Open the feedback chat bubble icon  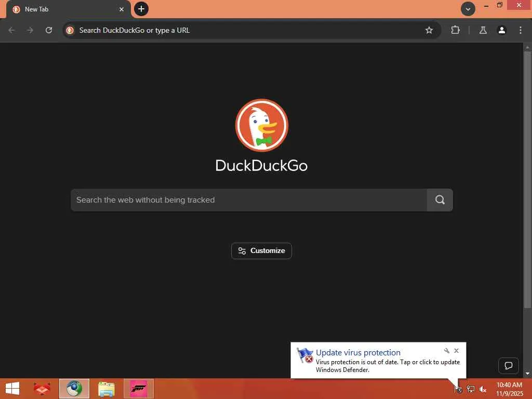click(508, 366)
